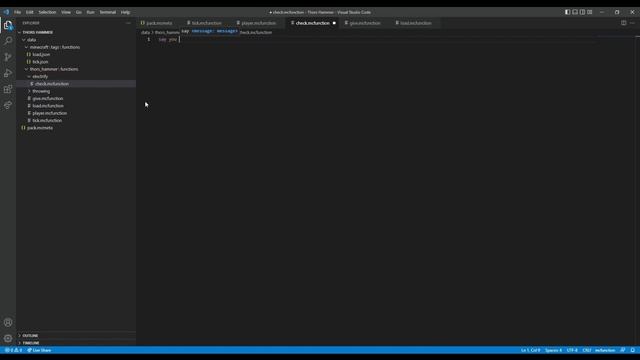Open the Source Control view icon
Screen dimensions: 640x360
point(8,57)
